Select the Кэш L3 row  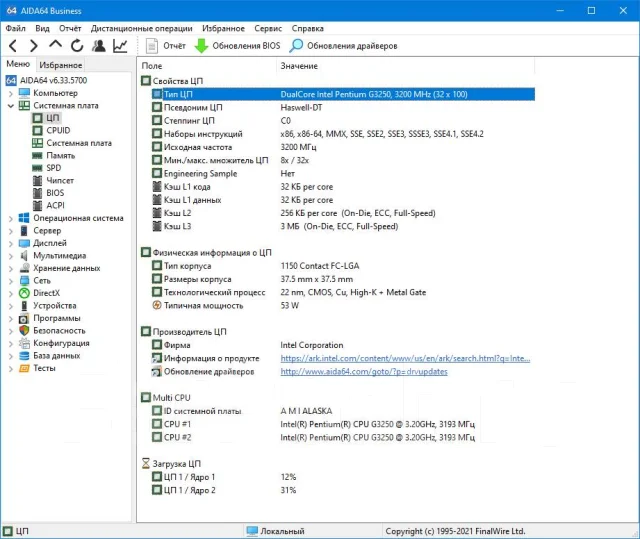tap(343, 226)
